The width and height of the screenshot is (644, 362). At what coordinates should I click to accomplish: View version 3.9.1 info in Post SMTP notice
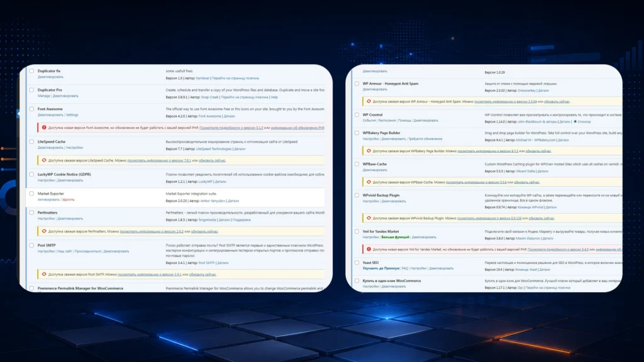coord(150,274)
